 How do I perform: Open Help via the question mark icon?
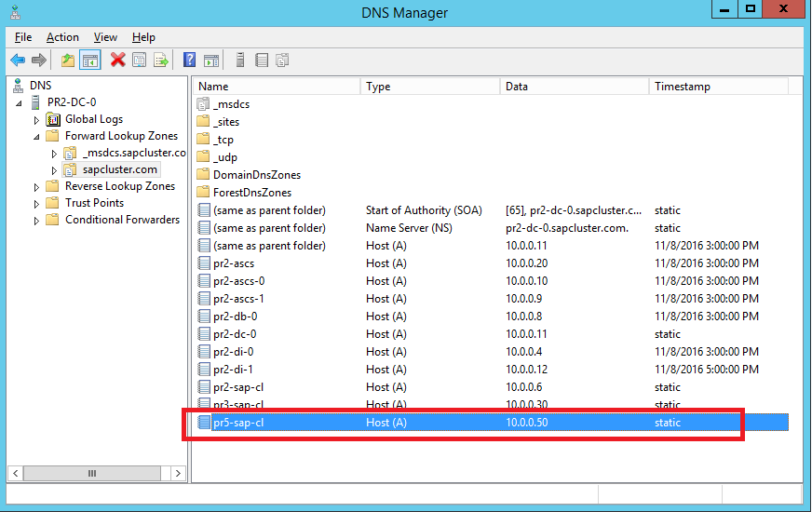(x=190, y=61)
